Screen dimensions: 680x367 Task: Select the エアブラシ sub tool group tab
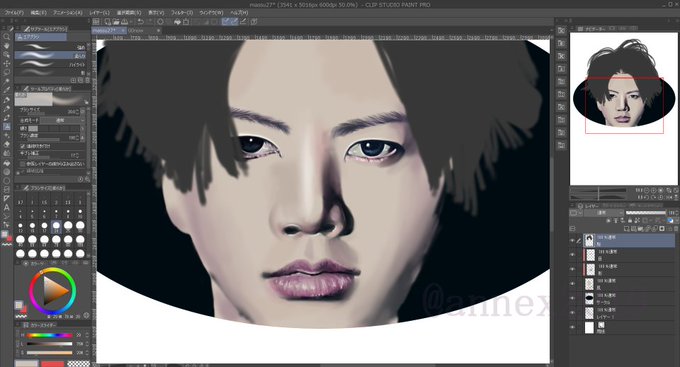pos(41,37)
